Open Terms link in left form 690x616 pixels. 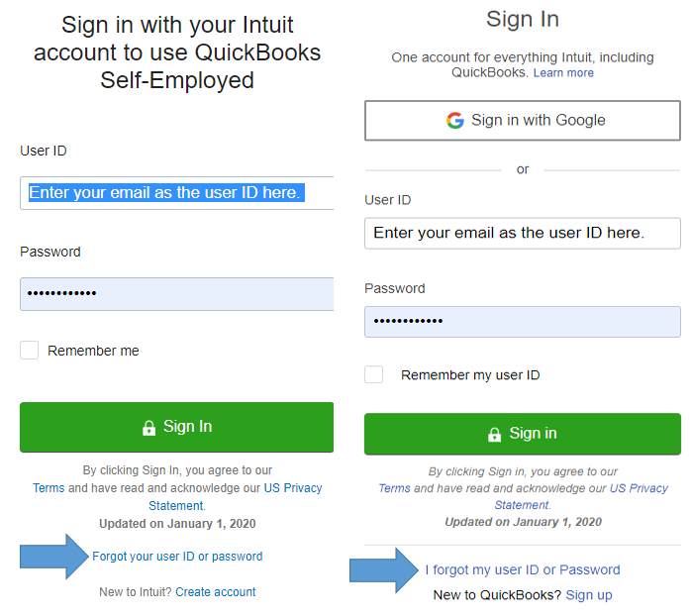click(49, 488)
